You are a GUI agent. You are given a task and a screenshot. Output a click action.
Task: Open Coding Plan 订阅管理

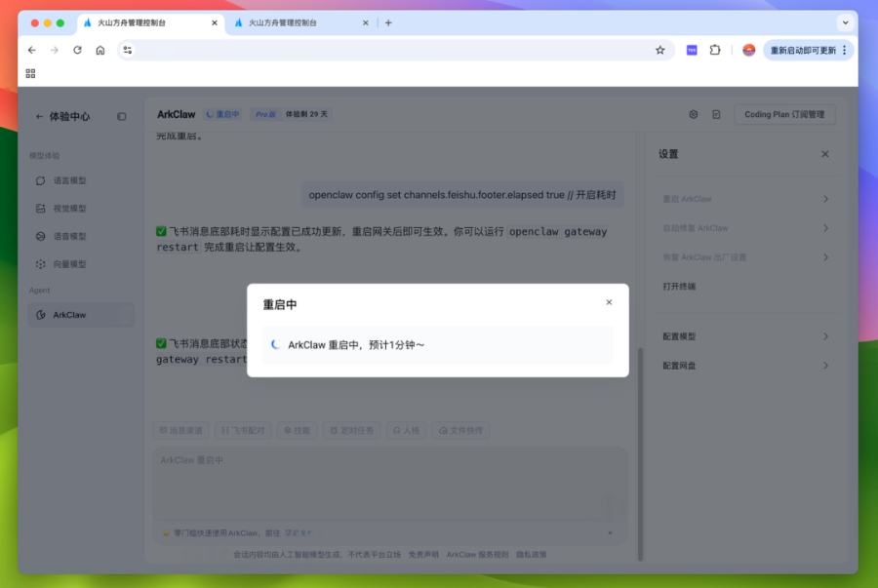click(784, 114)
